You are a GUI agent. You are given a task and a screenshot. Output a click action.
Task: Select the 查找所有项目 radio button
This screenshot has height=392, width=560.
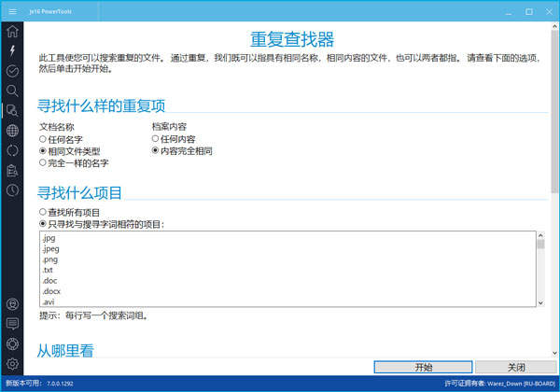(x=43, y=212)
